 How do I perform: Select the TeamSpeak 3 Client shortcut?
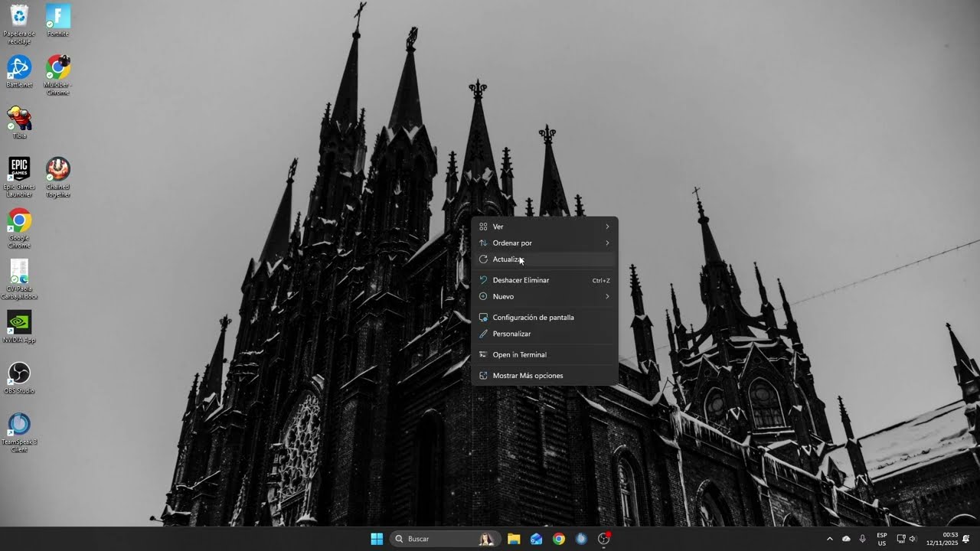(19, 432)
